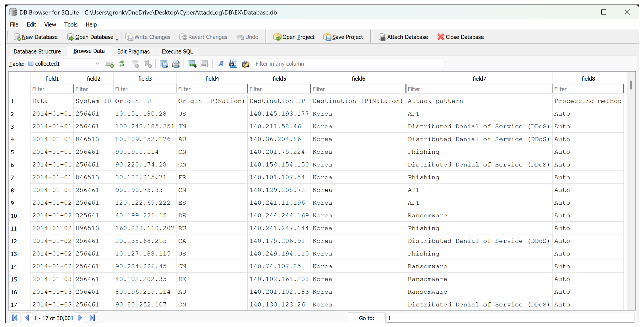Switch to the Edit Pragmas tab

(x=133, y=51)
